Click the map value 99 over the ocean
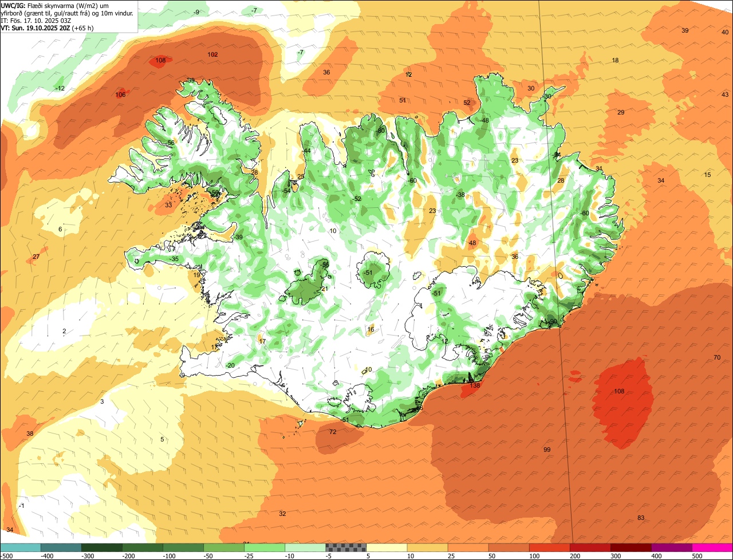733x560 pixels. pyautogui.click(x=547, y=449)
